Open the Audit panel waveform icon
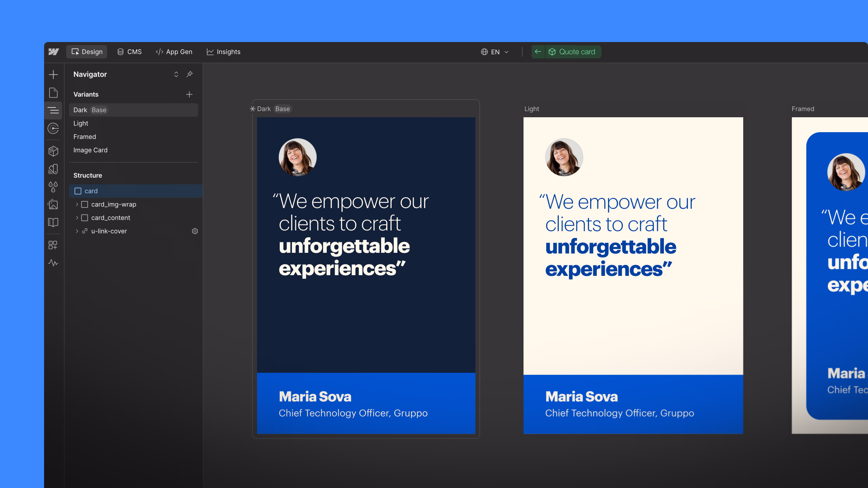 click(53, 263)
